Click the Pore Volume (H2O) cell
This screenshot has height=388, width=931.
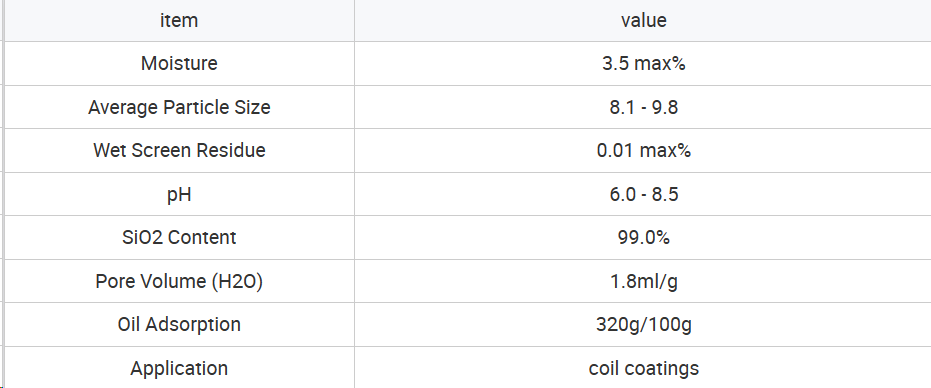coord(179,281)
